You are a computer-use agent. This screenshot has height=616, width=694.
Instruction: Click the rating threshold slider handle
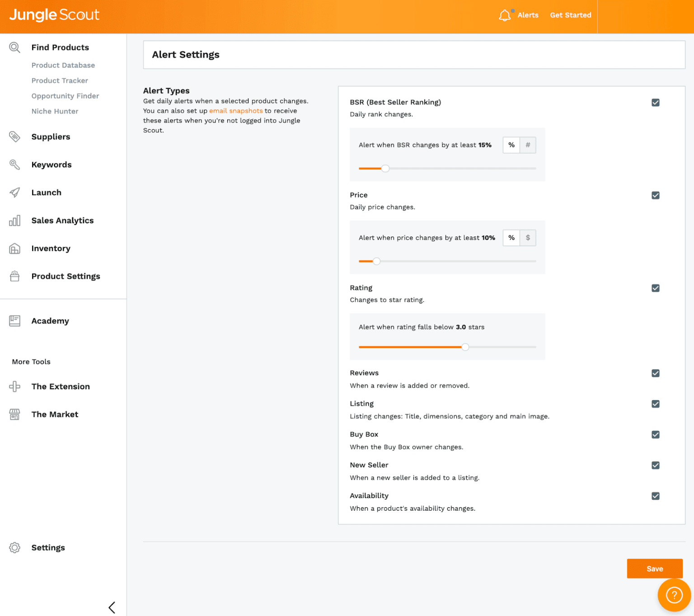[x=465, y=347]
